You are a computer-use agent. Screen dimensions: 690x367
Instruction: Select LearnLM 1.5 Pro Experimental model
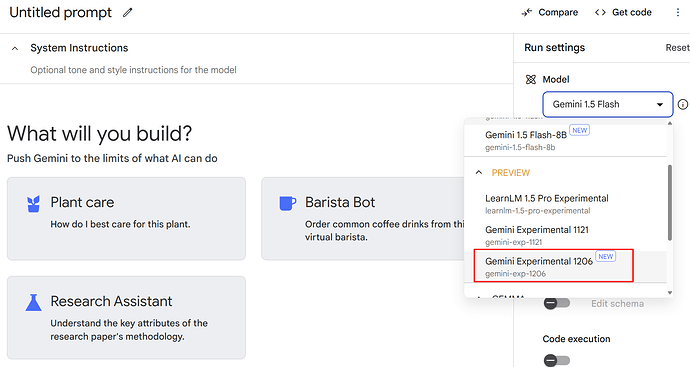click(565, 204)
